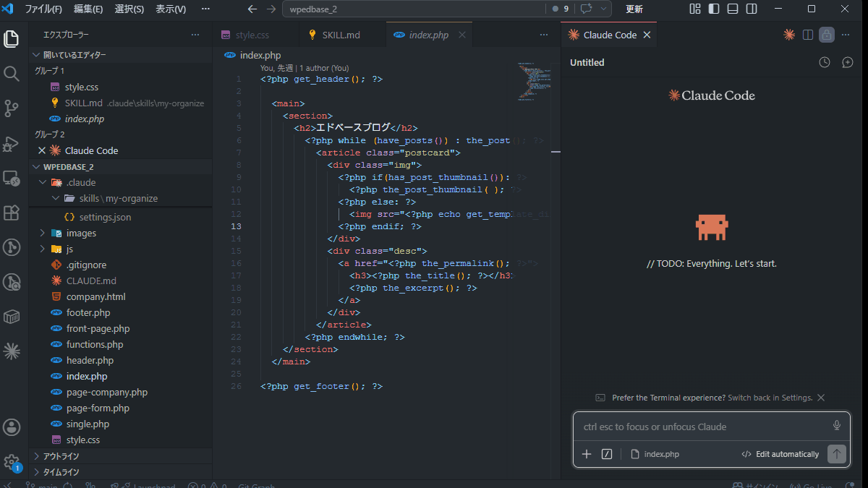This screenshot has height=488, width=868.
Task: Open the Source Control view
Action: [12, 108]
